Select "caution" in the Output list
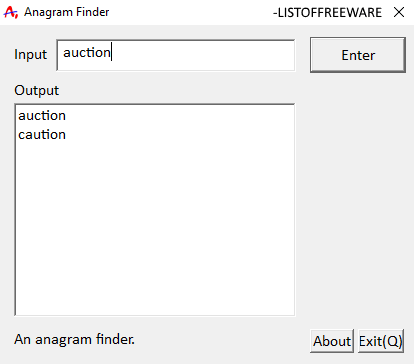Screen dimensions: 414x364 tap(42, 135)
